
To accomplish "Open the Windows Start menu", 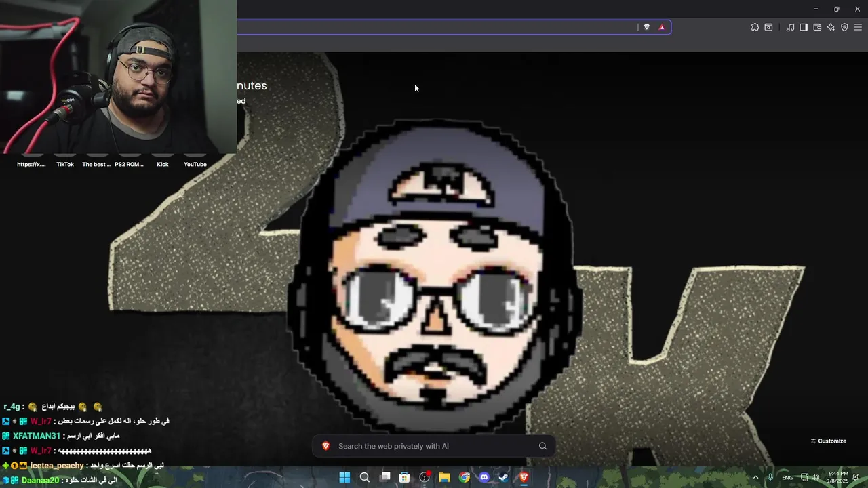I will 344,477.
